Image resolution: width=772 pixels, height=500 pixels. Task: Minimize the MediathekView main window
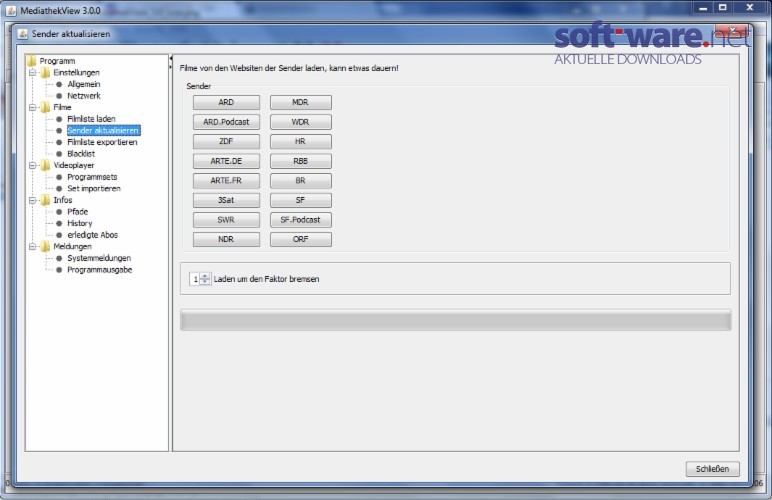pyautogui.click(x=703, y=7)
